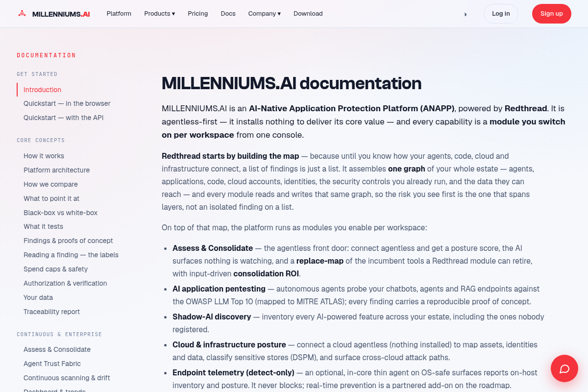Click the 'AI application pentesting' bullet text
The image size is (588, 392).
(x=219, y=289)
